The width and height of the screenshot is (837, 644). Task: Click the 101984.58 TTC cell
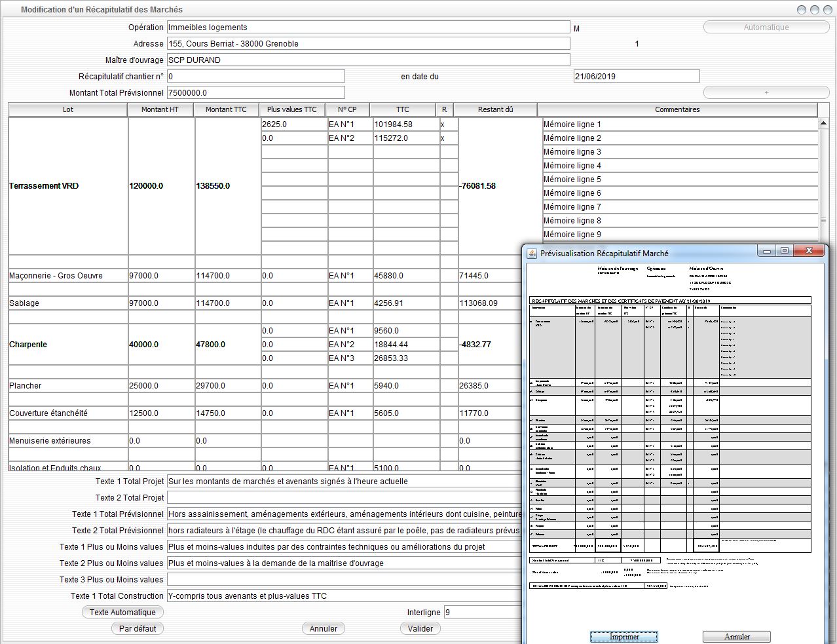(406, 124)
